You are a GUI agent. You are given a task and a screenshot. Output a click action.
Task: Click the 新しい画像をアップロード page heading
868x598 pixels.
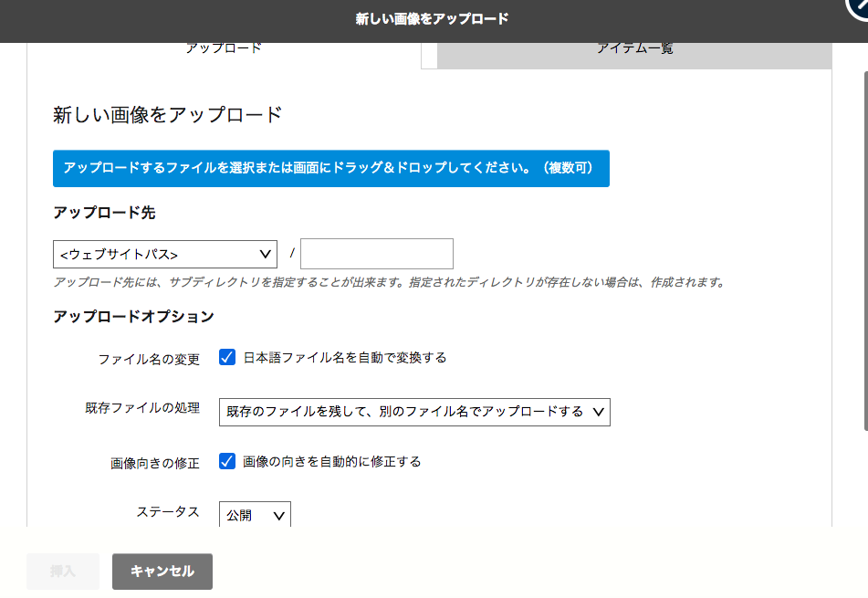pyautogui.click(x=166, y=115)
